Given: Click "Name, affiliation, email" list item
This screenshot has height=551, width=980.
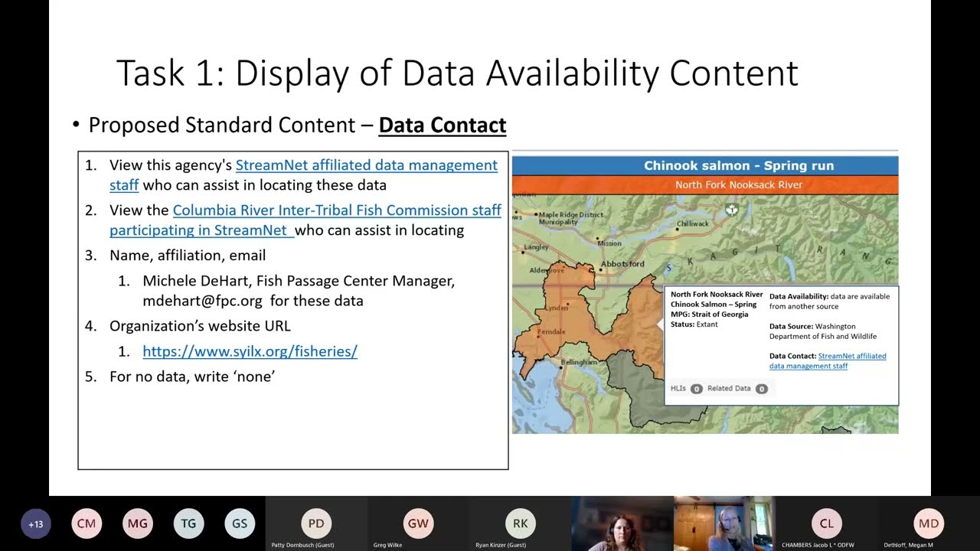Looking at the screenshot, I should coord(188,256).
